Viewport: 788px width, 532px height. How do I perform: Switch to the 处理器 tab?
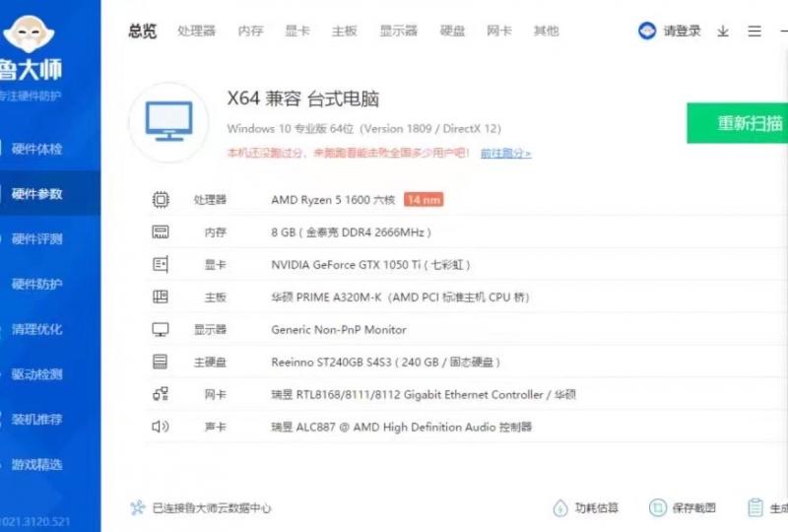(196, 32)
